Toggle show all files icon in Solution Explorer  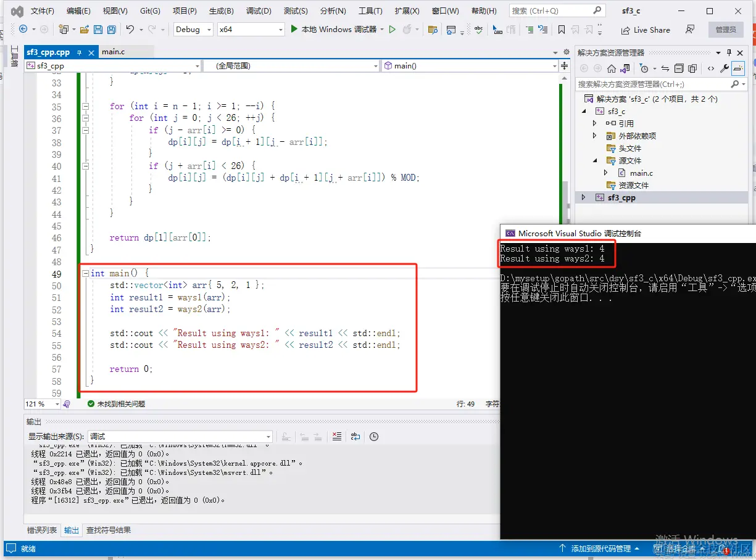(x=692, y=68)
